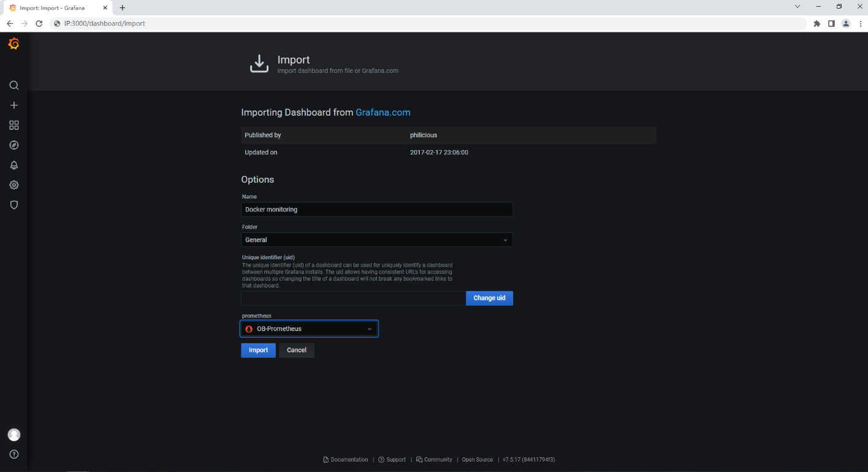
Task: Open the Search dashboards magnifier icon
Action: pos(14,85)
